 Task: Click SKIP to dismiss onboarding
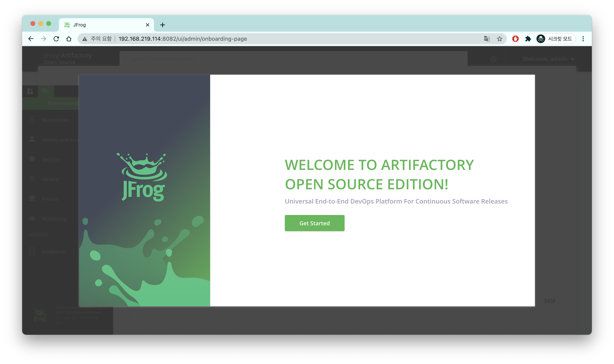(550, 301)
